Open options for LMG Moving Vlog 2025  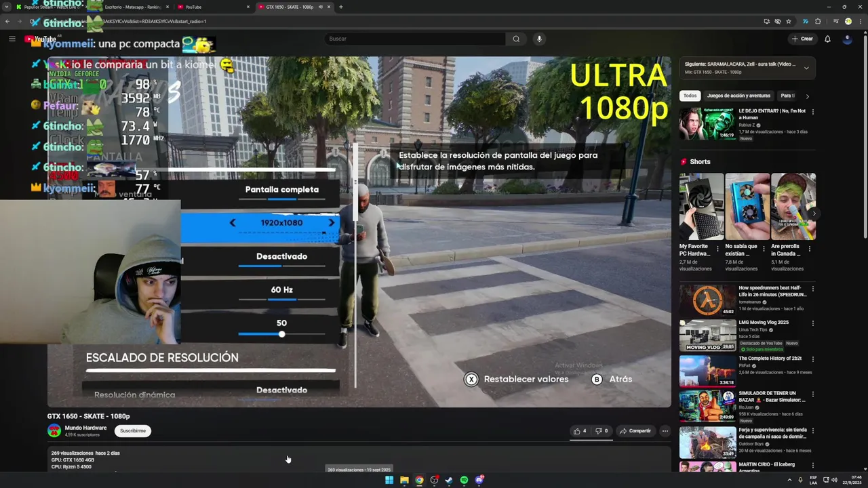813,323
